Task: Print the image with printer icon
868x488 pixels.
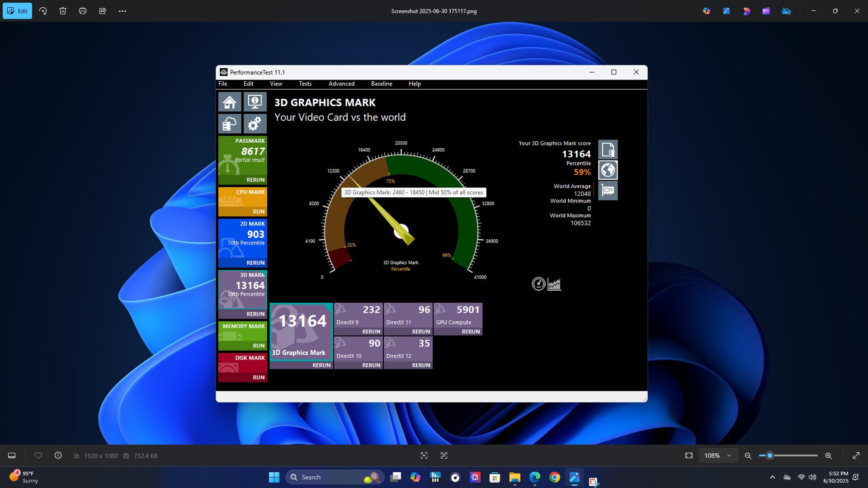Action: [83, 11]
